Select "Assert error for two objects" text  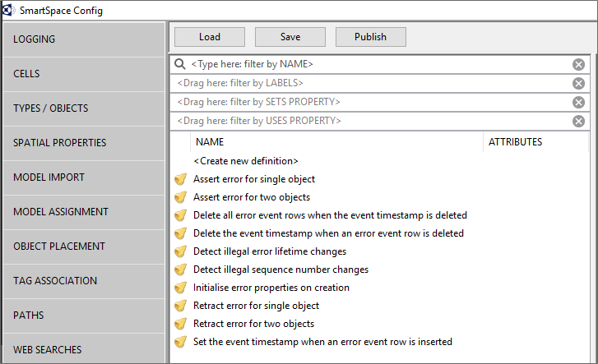click(x=252, y=197)
